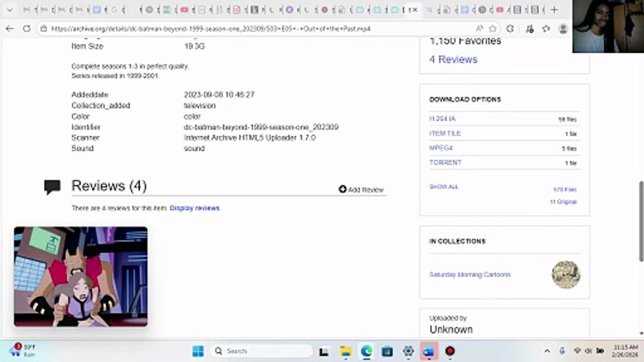Click the microphone icon in the system tray

pyautogui.click(x=562, y=351)
